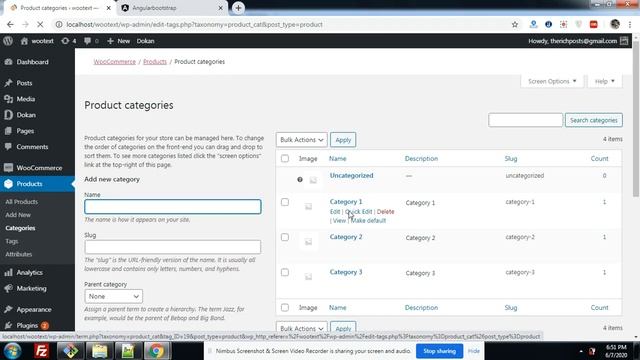Click the Products breadcrumb link
The image size is (640, 360).
pos(155,62)
